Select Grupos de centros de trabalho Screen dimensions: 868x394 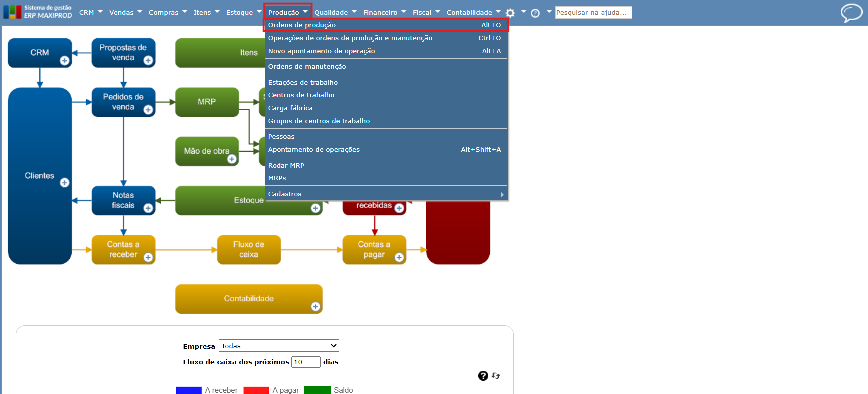point(386,121)
